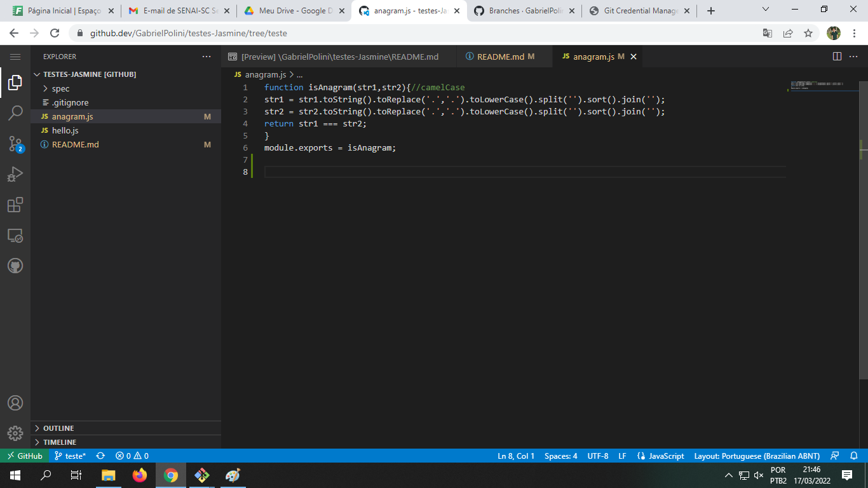This screenshot has width=868, height=488.
Task: Select language mode JavaScript
Action: 660,456
